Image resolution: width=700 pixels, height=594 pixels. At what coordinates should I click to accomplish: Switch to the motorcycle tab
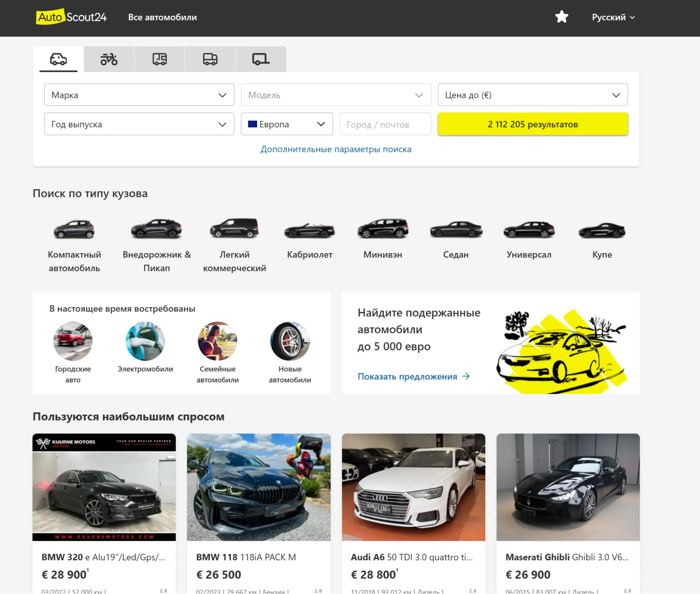[x=109, y=59]
